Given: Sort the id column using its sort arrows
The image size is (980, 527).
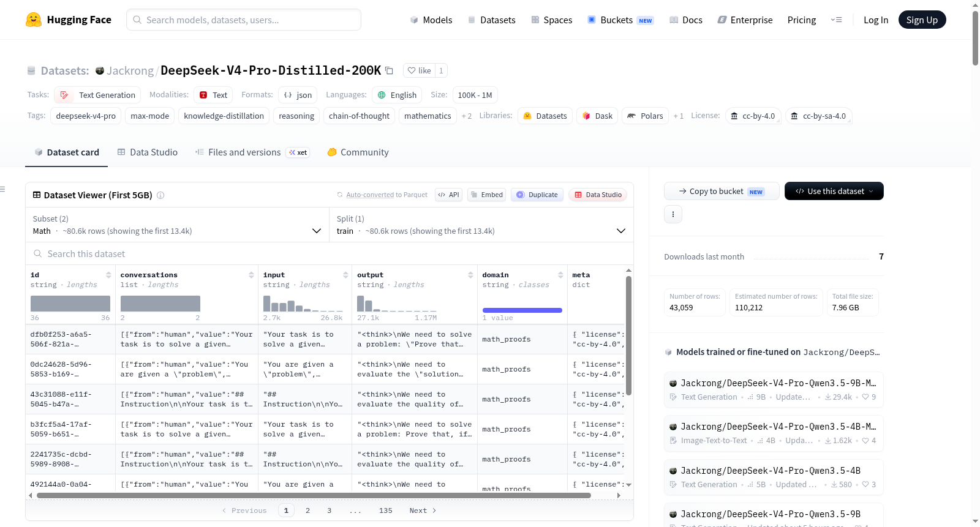Looking at the screenshot, I should (x=108, y=275).
